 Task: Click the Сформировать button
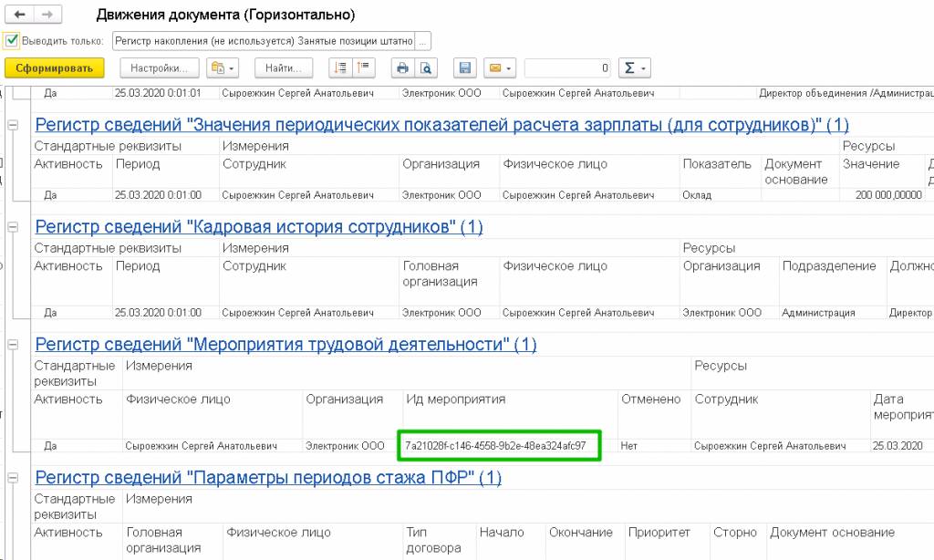point(54,67)
